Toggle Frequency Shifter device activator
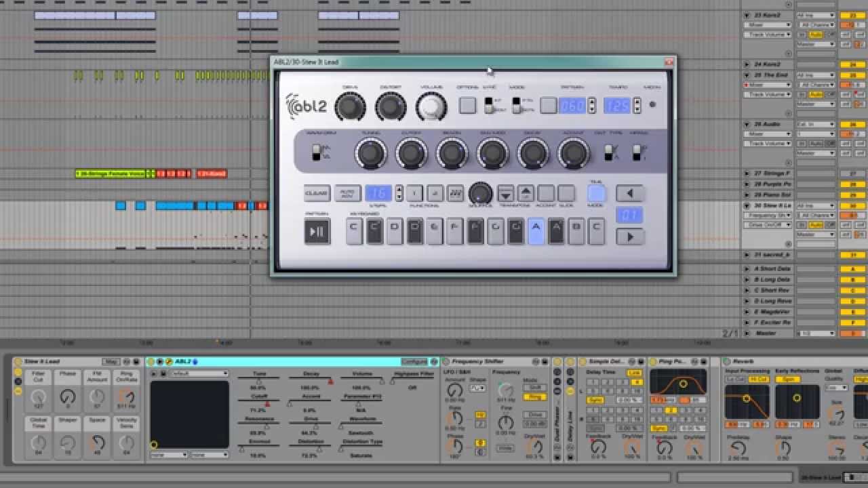Screen dimensions: 868x488 (446, 362)
